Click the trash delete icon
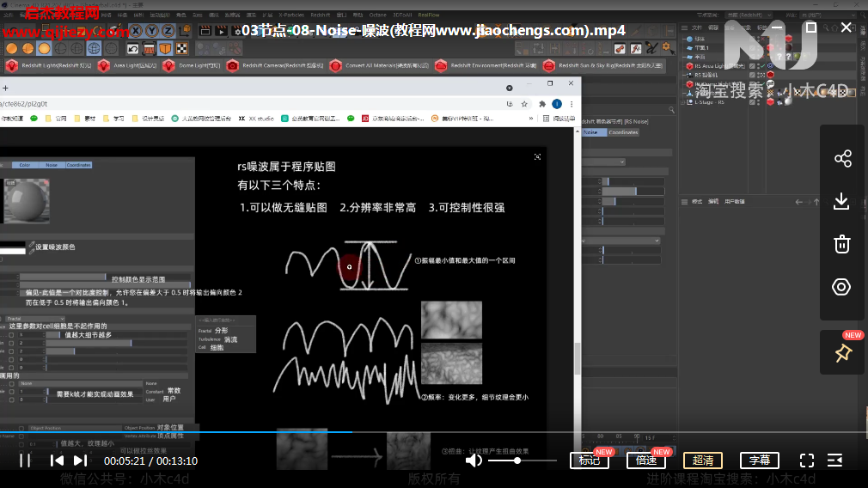 (842, 244)
